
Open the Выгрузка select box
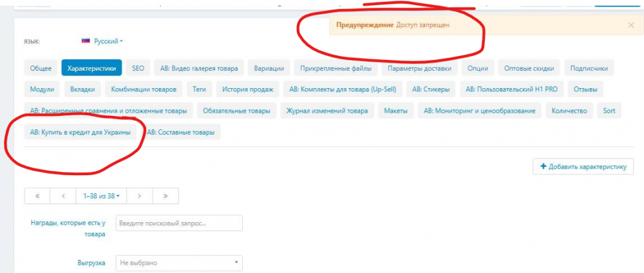[178, 263]
